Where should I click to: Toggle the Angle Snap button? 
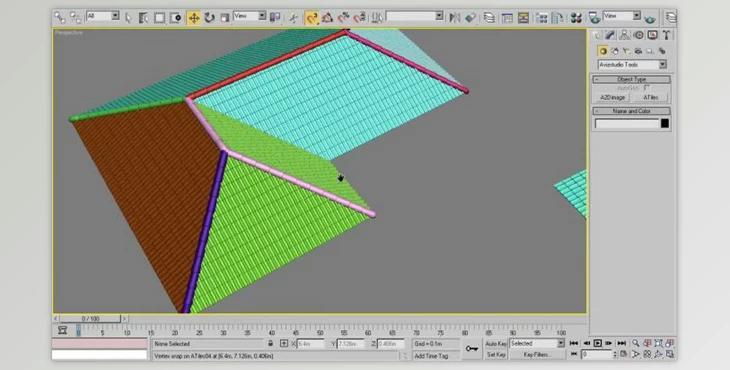point(327,18)
